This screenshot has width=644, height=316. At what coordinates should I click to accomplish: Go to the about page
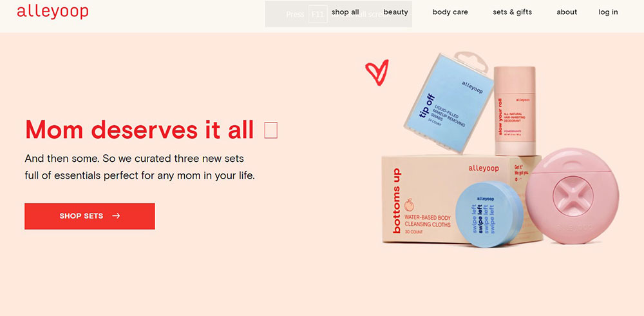click(x=567, y=12)
